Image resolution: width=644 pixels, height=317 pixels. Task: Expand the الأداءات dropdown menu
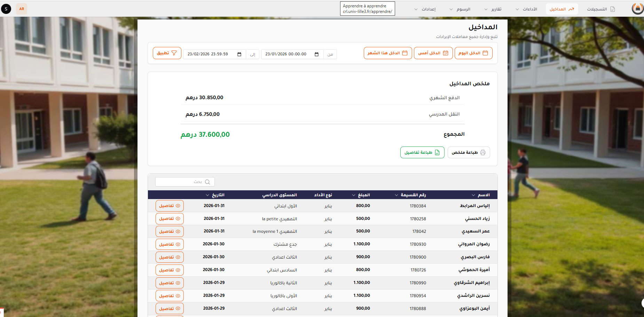click(526, 9)
